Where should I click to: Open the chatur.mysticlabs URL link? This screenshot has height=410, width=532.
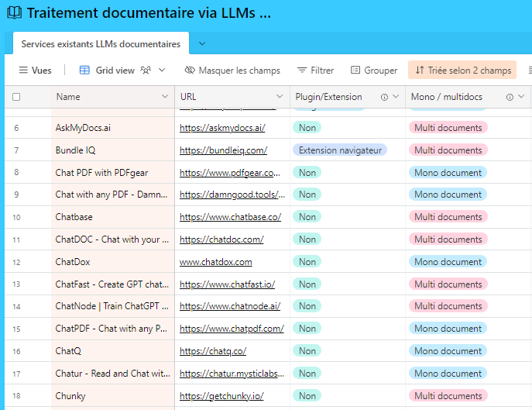coord(232,374)
